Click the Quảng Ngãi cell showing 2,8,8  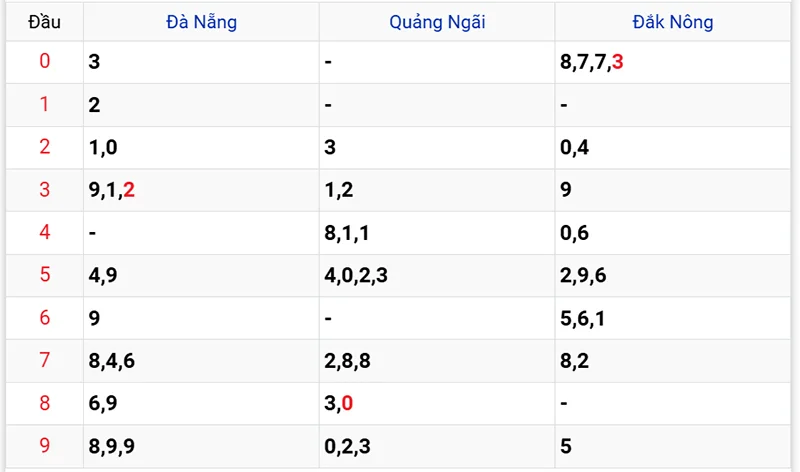[347, 361]
